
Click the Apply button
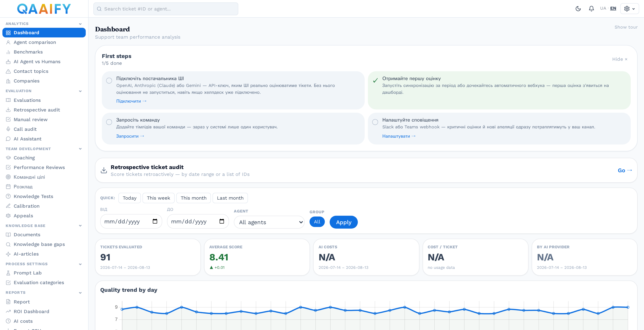[x=344, y=222]
